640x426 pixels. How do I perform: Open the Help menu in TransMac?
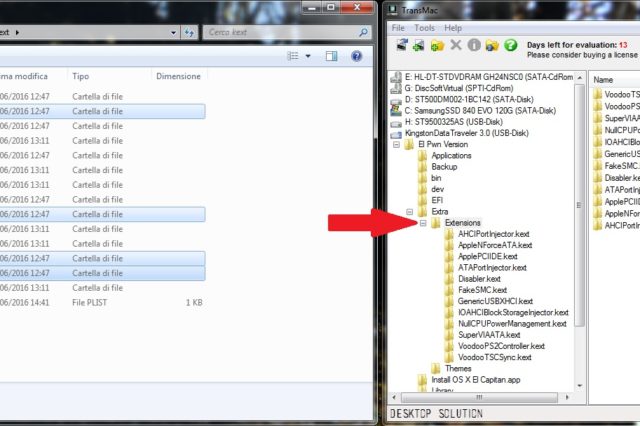[x=453, y=28]
